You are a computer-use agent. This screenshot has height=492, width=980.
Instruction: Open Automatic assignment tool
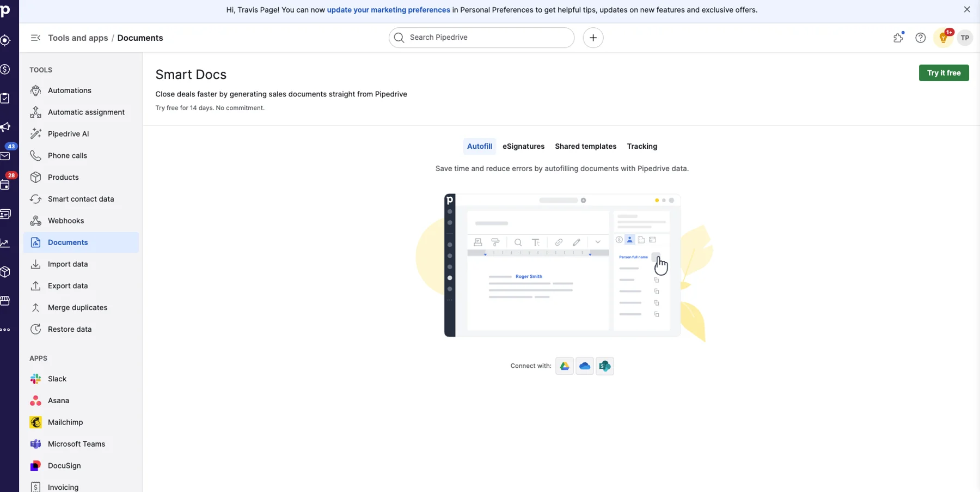pyautogui.click(x=81, y=112)
